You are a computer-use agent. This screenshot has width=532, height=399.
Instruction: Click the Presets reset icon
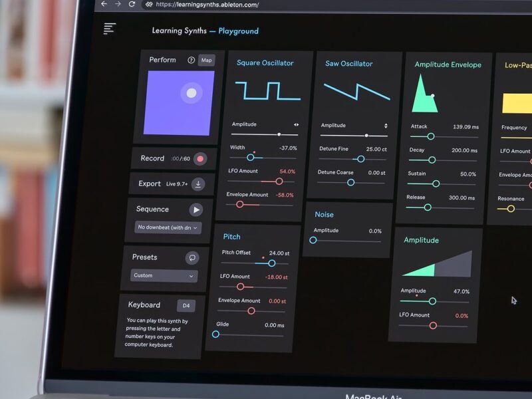coord(192,258)
